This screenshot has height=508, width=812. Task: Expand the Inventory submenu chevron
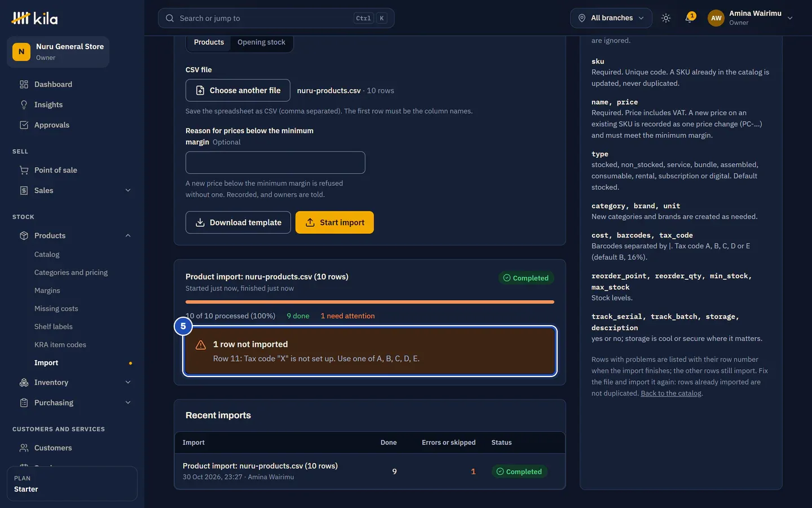[128, 382]
